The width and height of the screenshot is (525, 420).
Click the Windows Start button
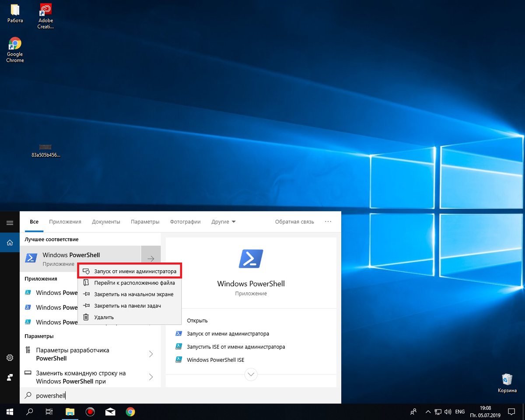pyautogui.click(x=10, y=411)
